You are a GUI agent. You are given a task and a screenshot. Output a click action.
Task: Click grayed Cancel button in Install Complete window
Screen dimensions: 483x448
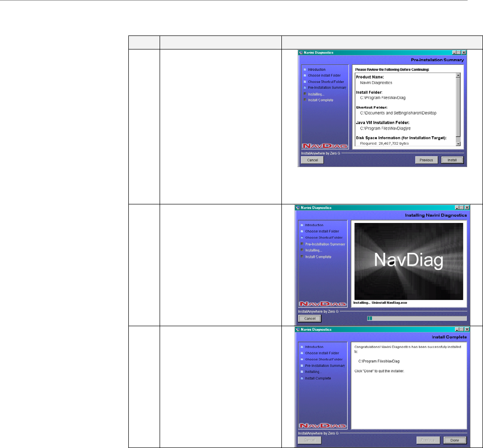click(309, 440)
